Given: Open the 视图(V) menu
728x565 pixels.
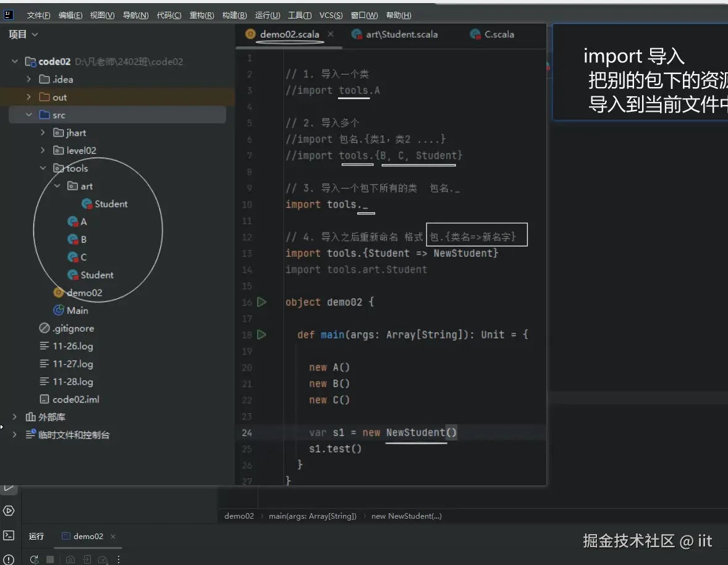Looking at the screenshot, I should coord(102,15).
